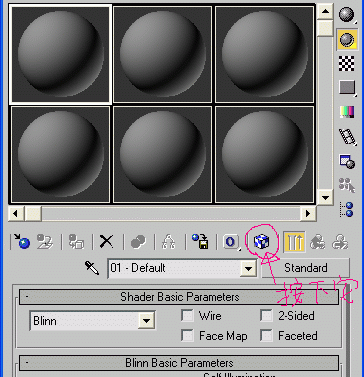Click Reset Map/Mtl delete icon
This screenshot has width=364, height=377.
tap(107, 241)
